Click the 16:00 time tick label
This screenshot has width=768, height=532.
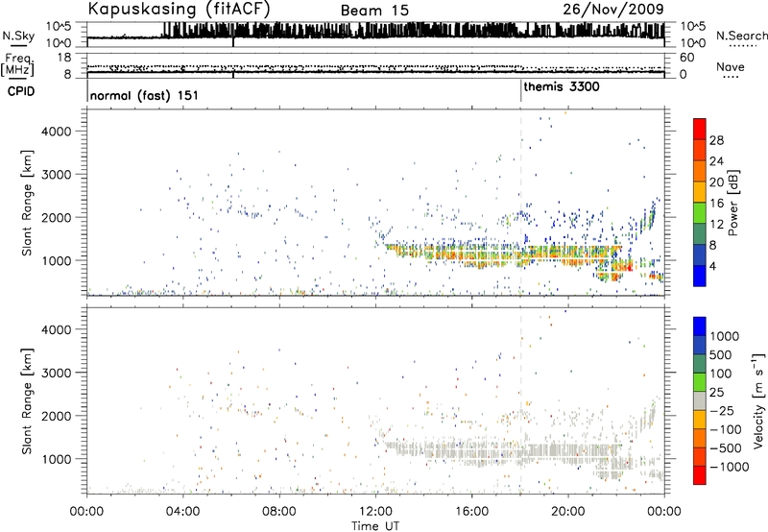(471, 512)
